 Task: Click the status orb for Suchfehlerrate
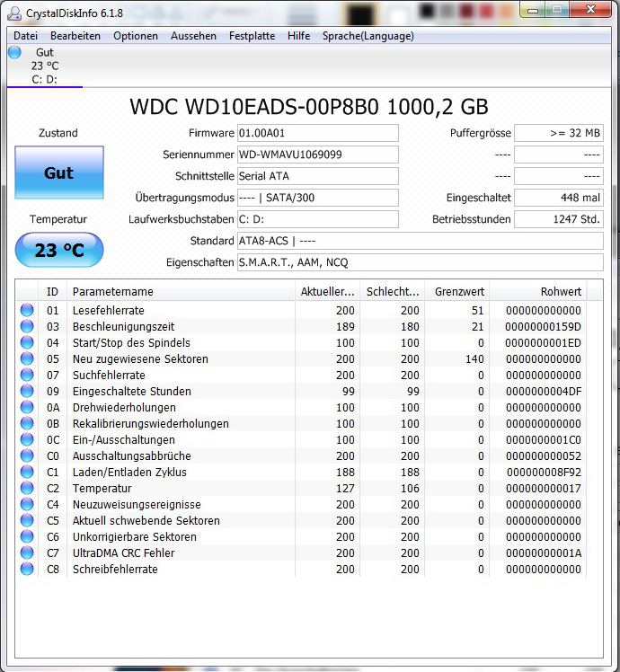pyautogui.click(x=27, y=375)
